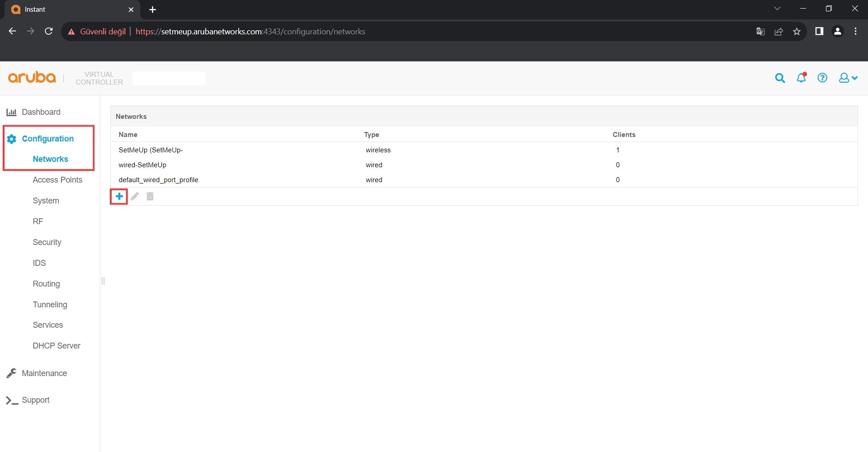Expand the user account dropdown
The width and height of the screenshot is (868, 452).
(848, 78)
